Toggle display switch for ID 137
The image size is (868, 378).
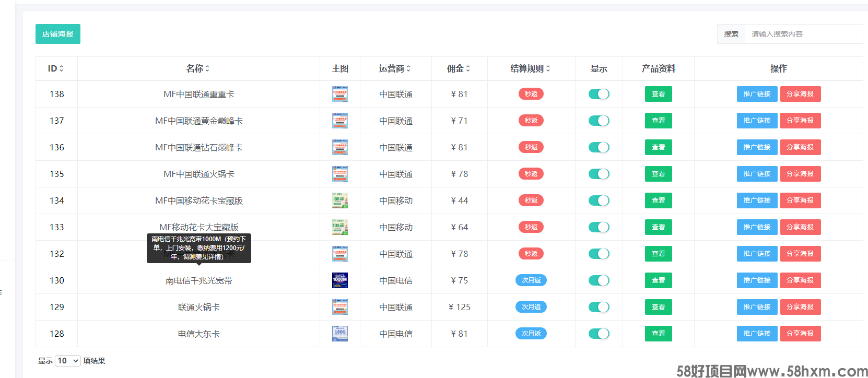(599, 121)
